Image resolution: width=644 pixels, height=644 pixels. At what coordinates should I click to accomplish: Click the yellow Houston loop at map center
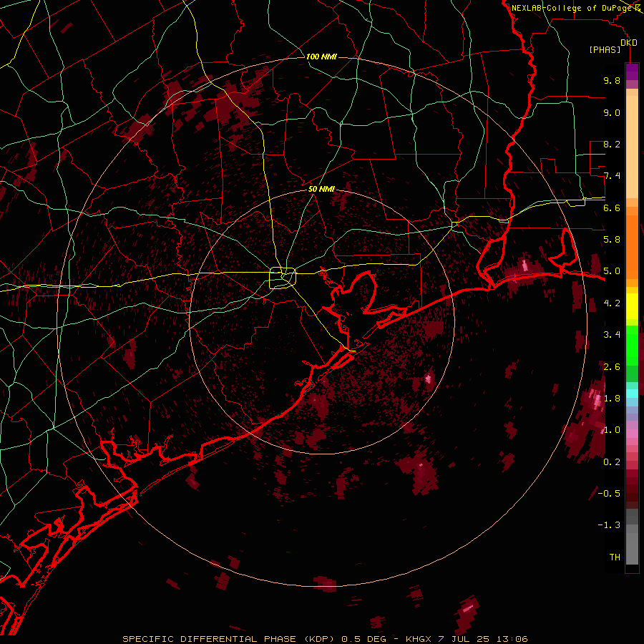(x=283, y=277)
